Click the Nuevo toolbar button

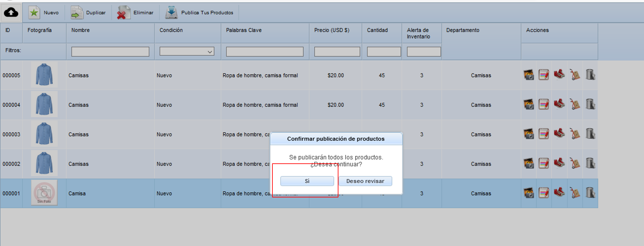coord(44,13)
